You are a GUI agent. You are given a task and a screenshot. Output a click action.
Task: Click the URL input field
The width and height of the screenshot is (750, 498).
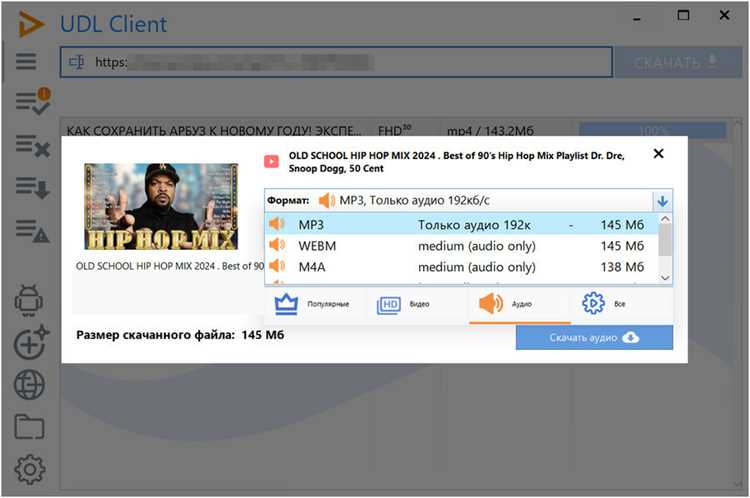(x=336, y=62)
